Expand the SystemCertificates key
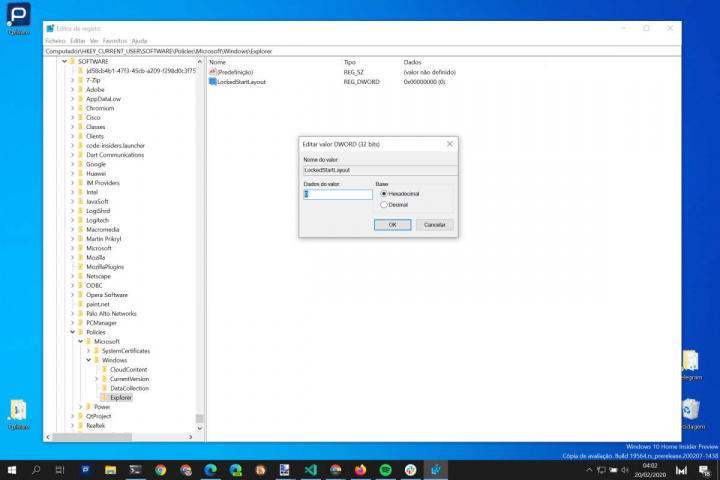 [x=88, y=351]
